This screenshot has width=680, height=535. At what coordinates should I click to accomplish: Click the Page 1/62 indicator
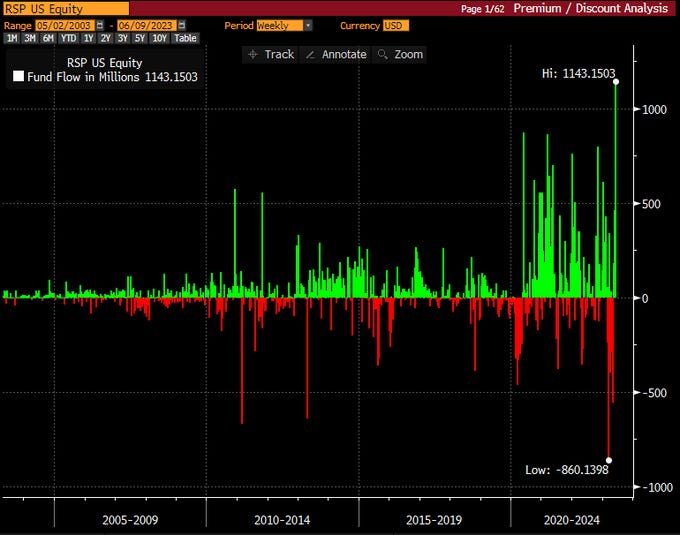pos(482,9)
